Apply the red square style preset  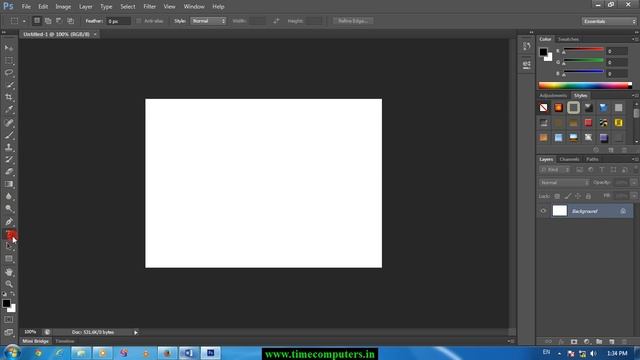click(x=588, y=122)
